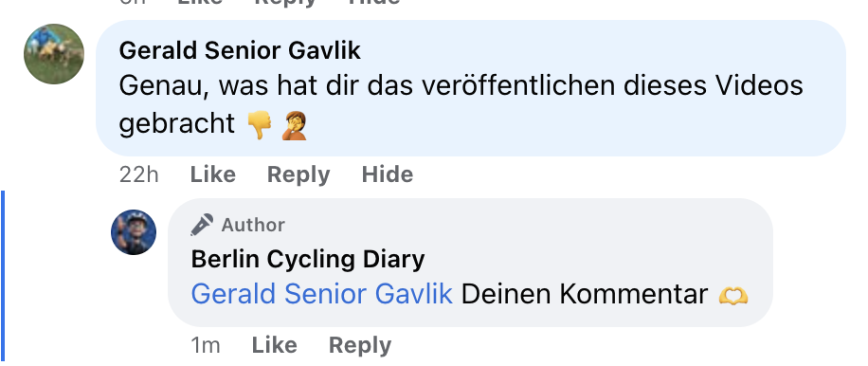Image resolution: width=868 pixels, height=366 pixels.
Task: Click the thumbs down emoji in comment
Action: tap(259, 125)
